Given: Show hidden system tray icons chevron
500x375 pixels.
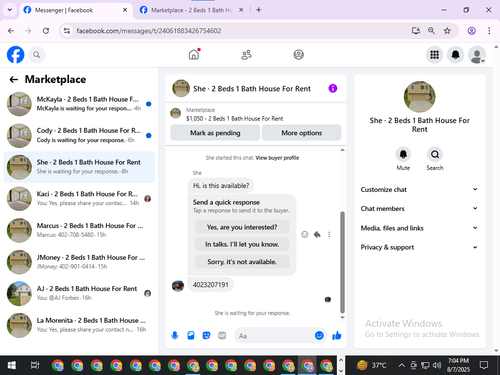Looking at the screenshot, I should pyautogui.click(x=402, y=365).
